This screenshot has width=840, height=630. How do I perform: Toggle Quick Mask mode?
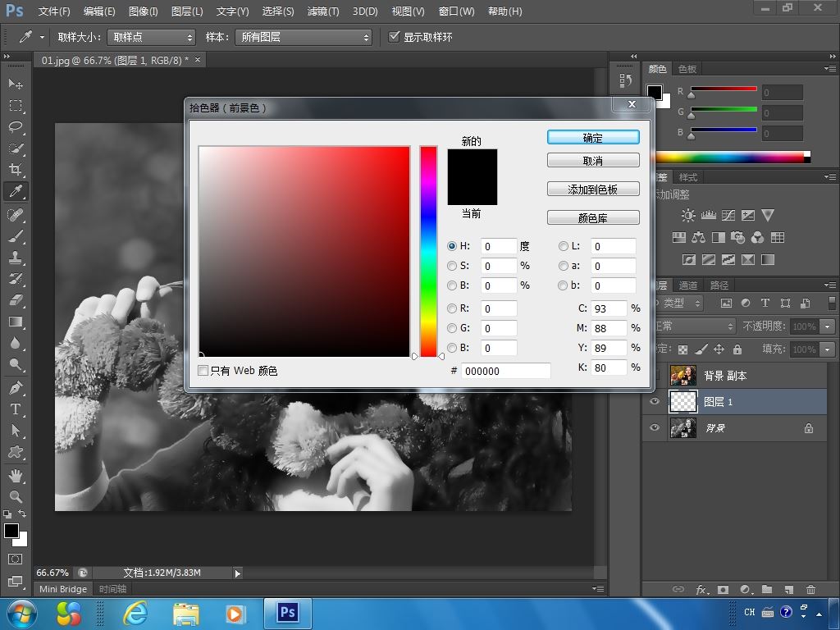(16, 559)
